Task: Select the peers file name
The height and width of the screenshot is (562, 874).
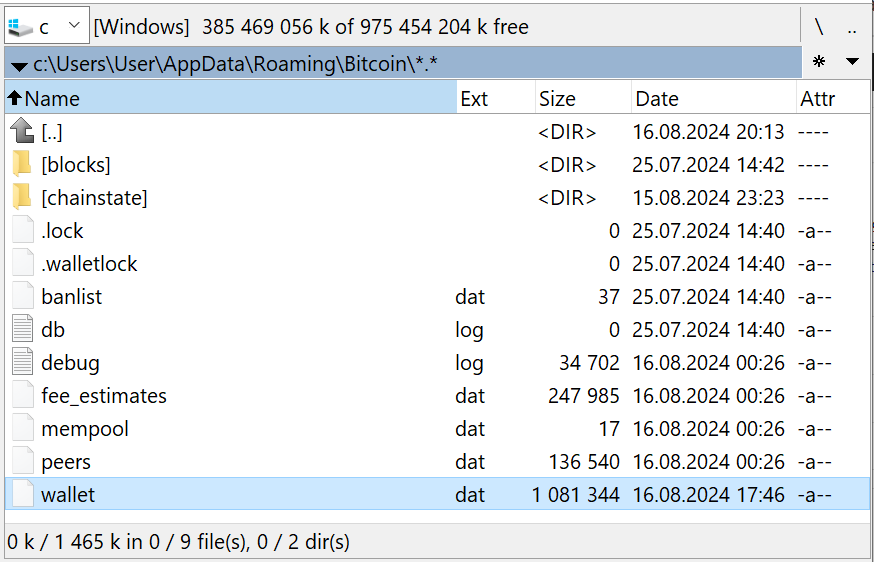Action: click(x=66, y=462)
